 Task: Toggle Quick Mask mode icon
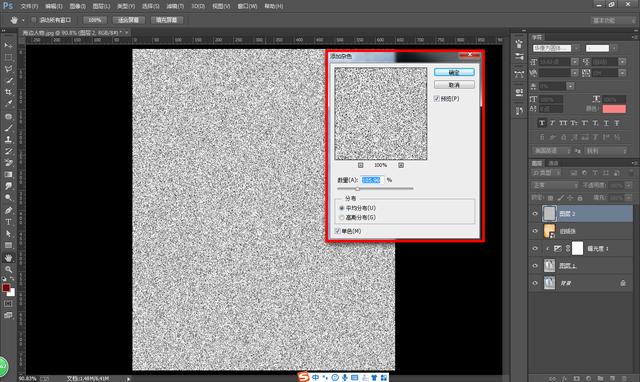coord(8,304)
